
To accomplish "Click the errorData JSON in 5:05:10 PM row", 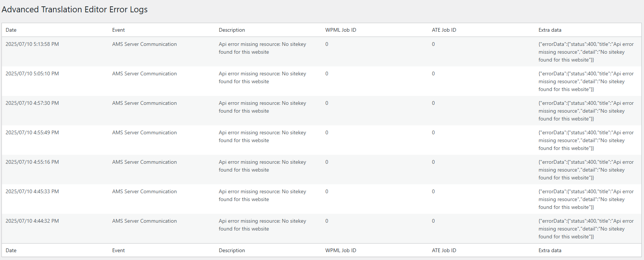I will pos(586,81).
